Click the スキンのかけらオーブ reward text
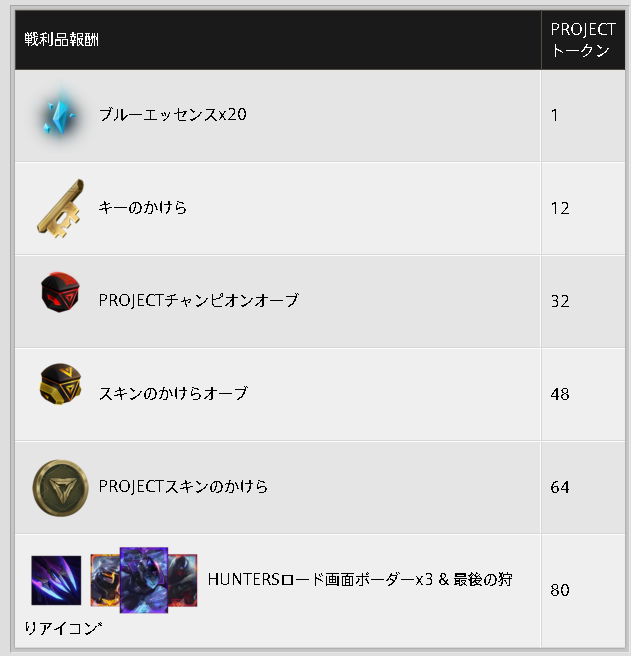The image size is (631, 656). pyautogui.click(x=173, y=393)
